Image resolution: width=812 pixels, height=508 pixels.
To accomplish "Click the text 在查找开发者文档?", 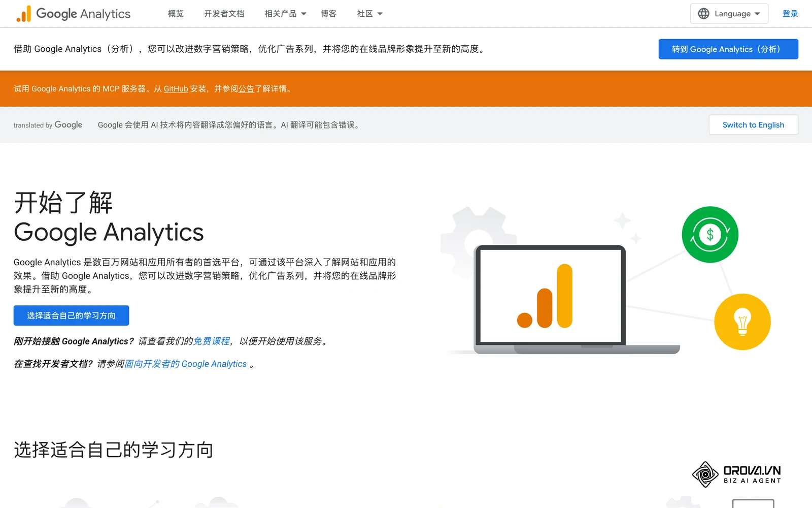I will pyautogui.click(x=53, y=364).
